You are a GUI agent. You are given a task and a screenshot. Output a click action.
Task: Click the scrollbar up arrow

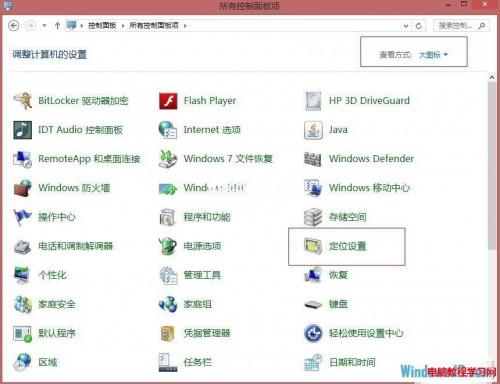point(492,77)
